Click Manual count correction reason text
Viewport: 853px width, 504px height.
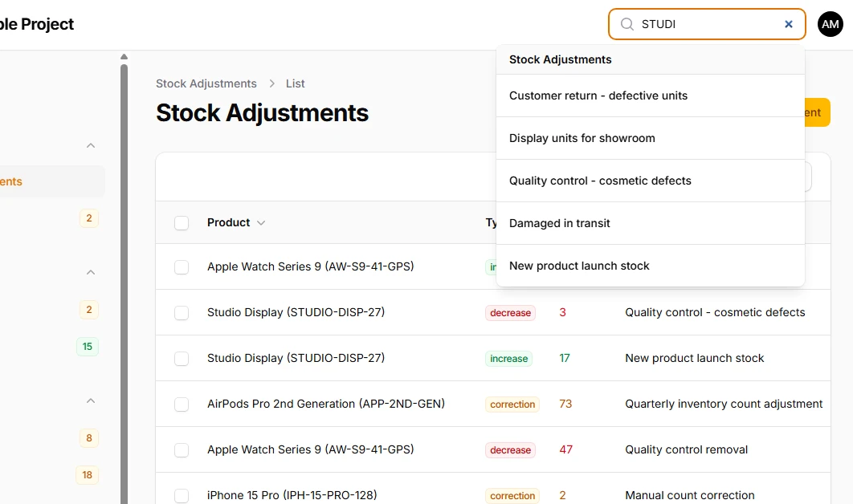[x=690, y=495]
